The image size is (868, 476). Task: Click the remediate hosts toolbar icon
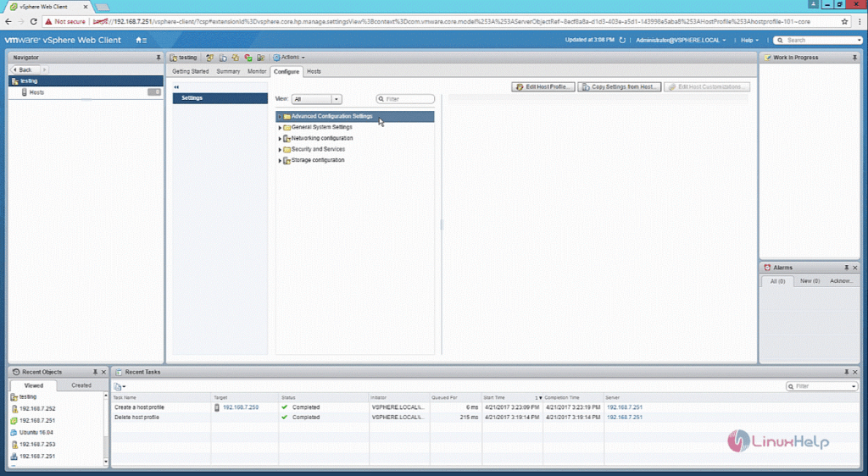coord(261,58)
